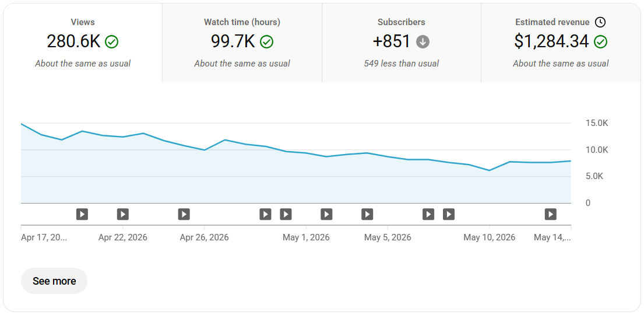Click green checkmark icon next to 280.6K
The height and width of the screenshot is (315, 644).
coord(112,41)
